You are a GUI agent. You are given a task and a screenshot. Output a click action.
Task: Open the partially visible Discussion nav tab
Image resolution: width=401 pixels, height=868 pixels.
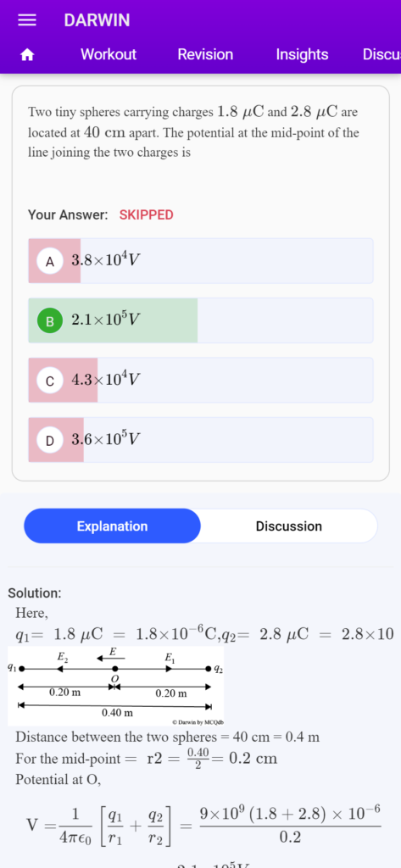tap(382, 55)
